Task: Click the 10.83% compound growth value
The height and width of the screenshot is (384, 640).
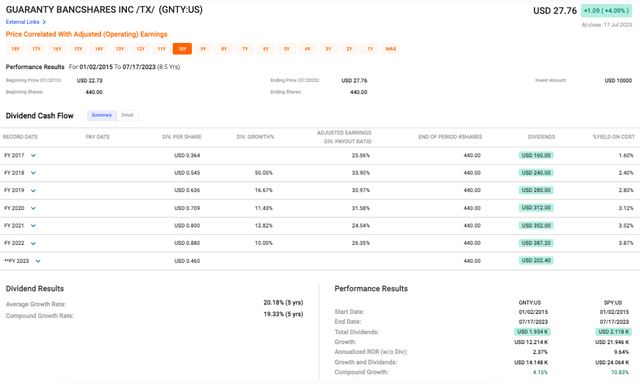Action: 620,372
